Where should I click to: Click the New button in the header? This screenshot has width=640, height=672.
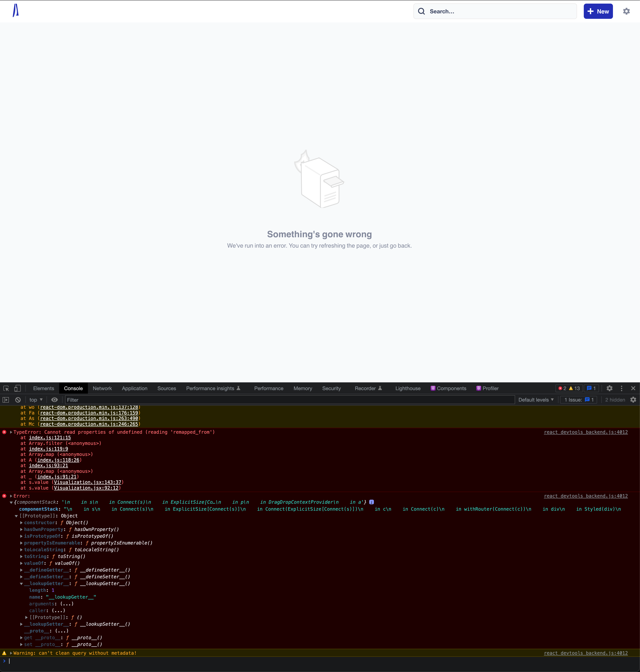598,11
